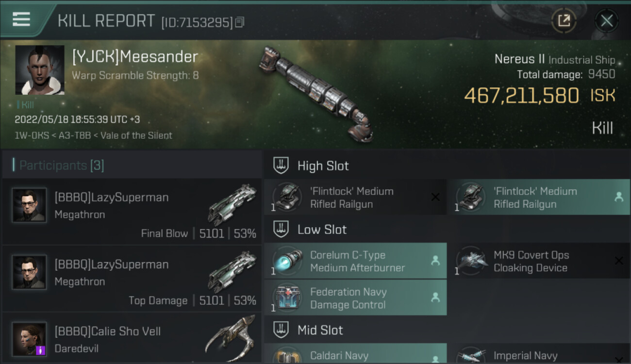Open LazySuperman Final Blow participant portrait
Viewport: 631px width, 364px height.
tap(29, 205)
